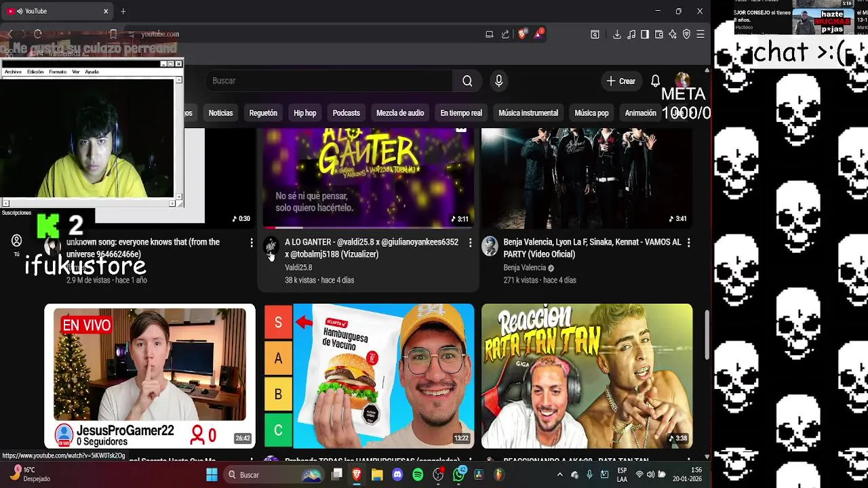Open Leo AI sparkle icon
This screenshot has height=488, width=868.
point(673,34)
